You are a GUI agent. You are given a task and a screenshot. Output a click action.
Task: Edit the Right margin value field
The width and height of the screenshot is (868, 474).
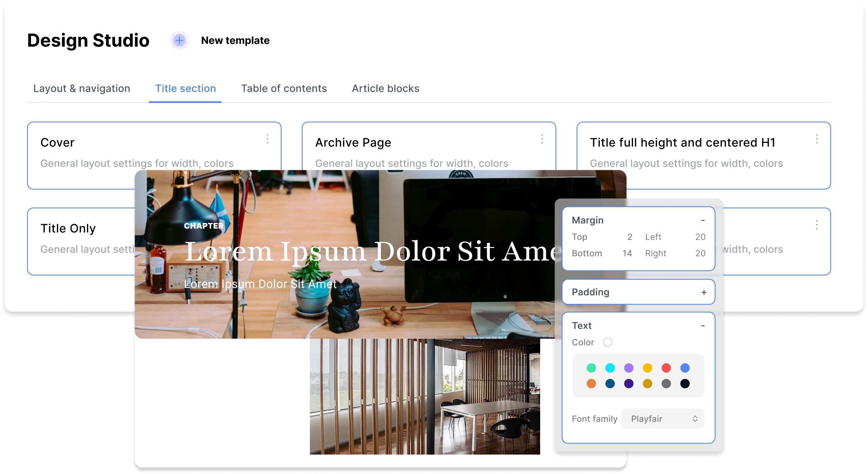point(700,253)
